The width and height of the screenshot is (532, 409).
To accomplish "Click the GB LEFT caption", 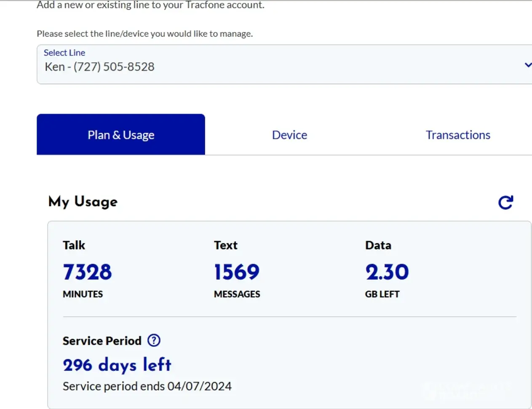I will point(382,294).
